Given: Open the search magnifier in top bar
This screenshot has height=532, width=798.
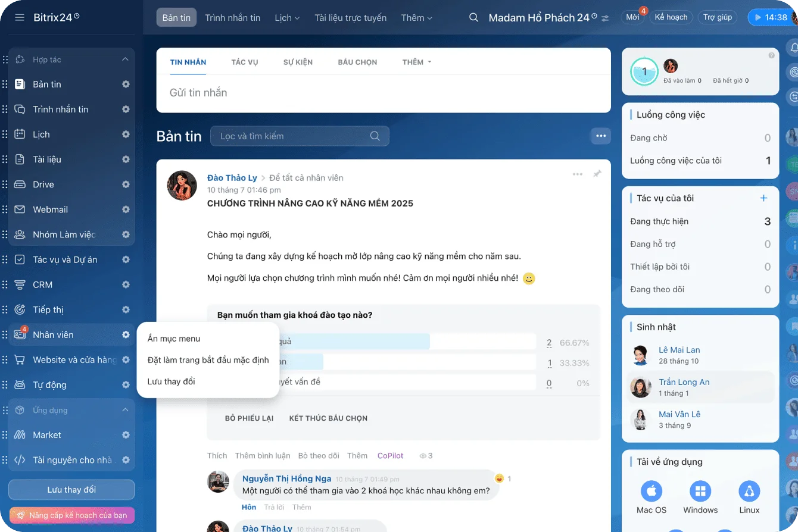Looking at the screenshot, I should tap(473, 17).
